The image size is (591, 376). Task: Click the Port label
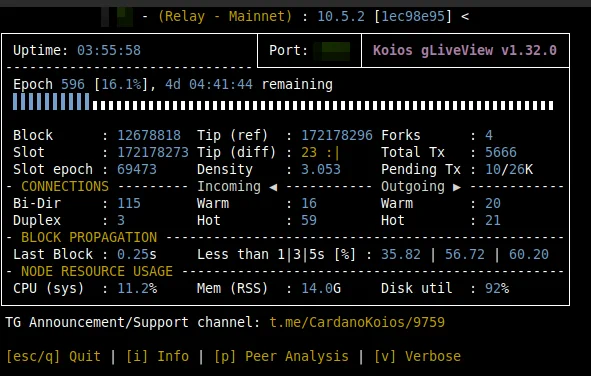coord(288,50)
